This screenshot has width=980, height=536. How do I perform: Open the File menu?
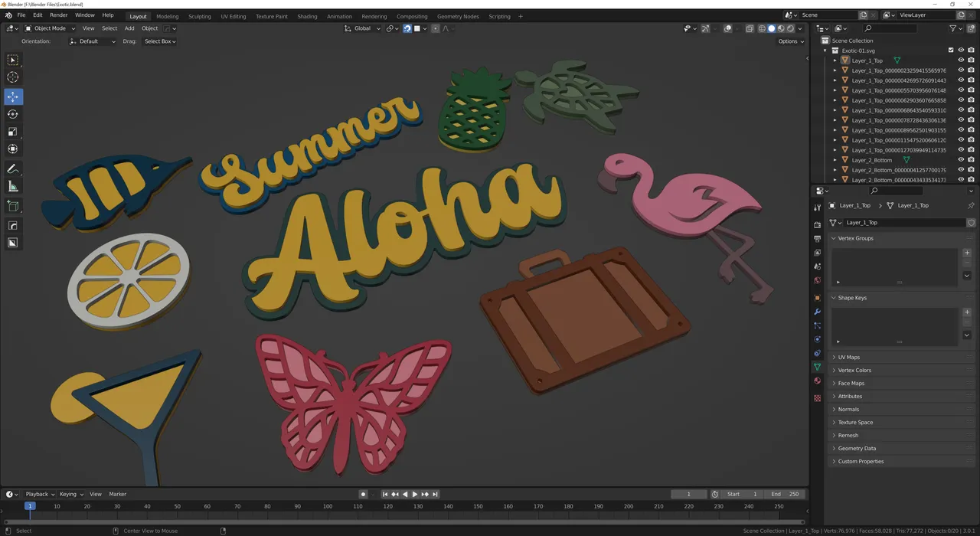21,15
